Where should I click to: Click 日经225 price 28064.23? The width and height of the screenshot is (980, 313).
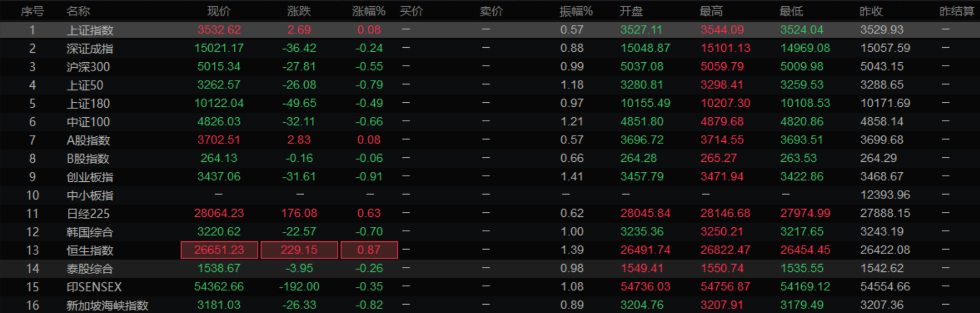219,213
